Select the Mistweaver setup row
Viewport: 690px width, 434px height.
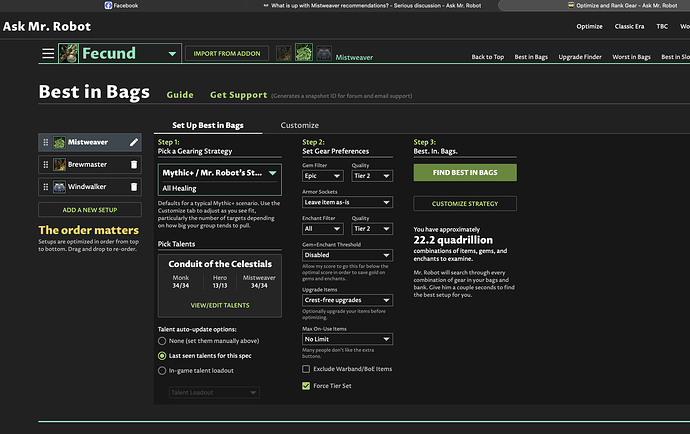click(90, 142)
